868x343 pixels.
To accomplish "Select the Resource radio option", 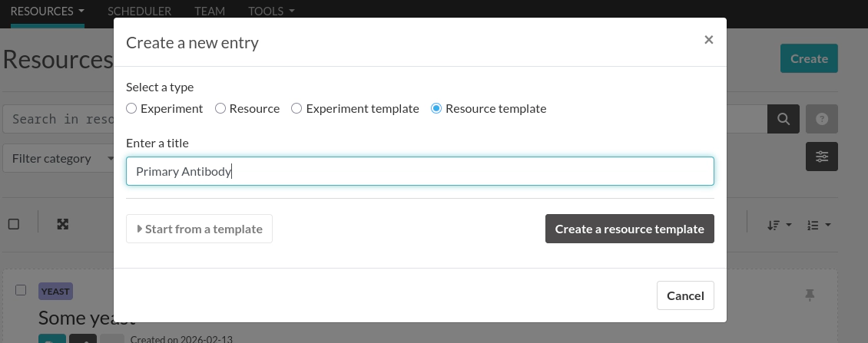I will pyautogui.click(x=220, y=109).
